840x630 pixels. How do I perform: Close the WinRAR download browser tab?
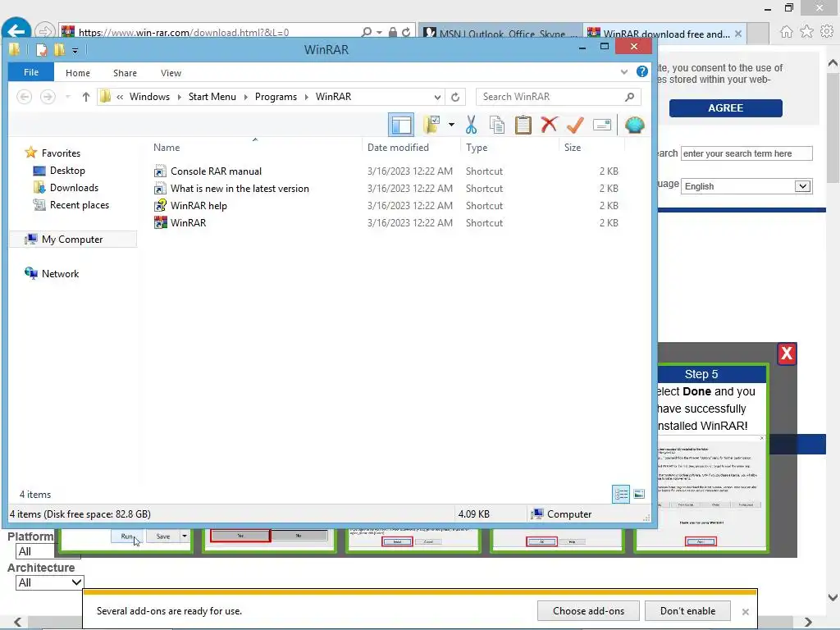(738, 33)
